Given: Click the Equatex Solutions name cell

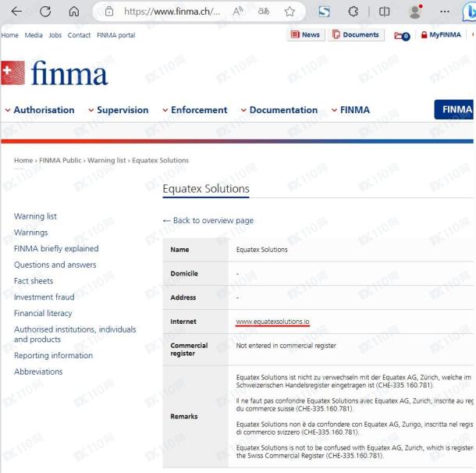Looking at the screenshot, I should pos(261,250).
